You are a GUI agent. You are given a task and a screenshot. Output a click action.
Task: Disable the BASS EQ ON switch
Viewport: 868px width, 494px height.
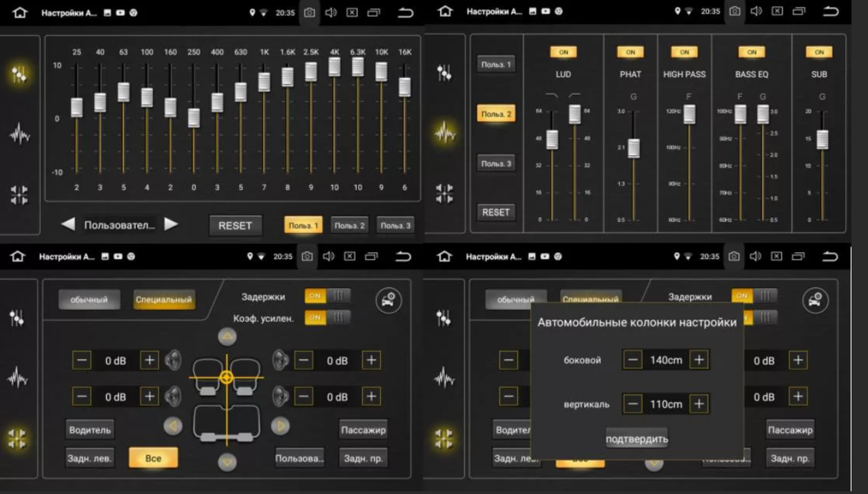[x=751, y=52]
